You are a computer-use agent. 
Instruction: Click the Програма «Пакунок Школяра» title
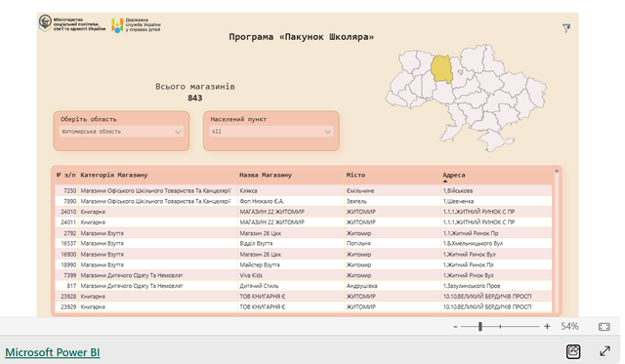click(302, 37)
